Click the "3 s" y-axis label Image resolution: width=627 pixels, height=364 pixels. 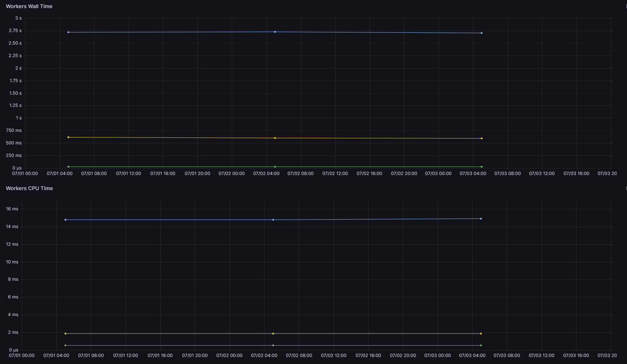[x=18, y=18]
